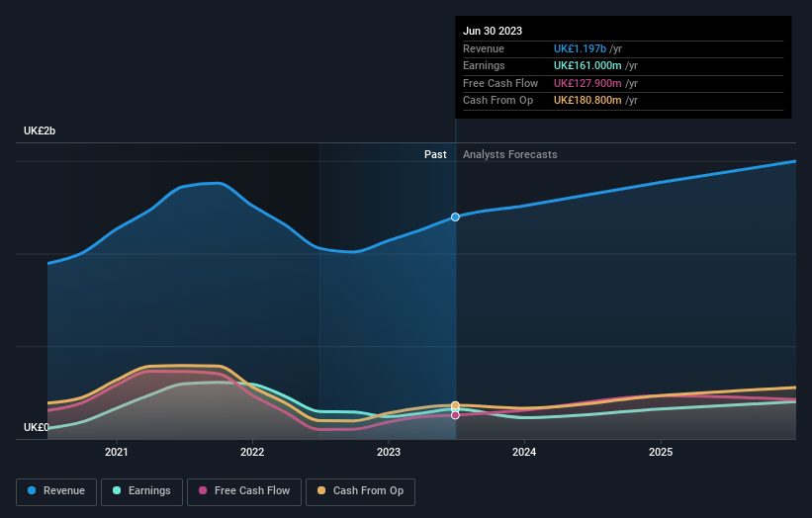Screen dimensions: 812x518
Task: Click the 'Revenue' row label in tooltip
Action: coord(484,48)
